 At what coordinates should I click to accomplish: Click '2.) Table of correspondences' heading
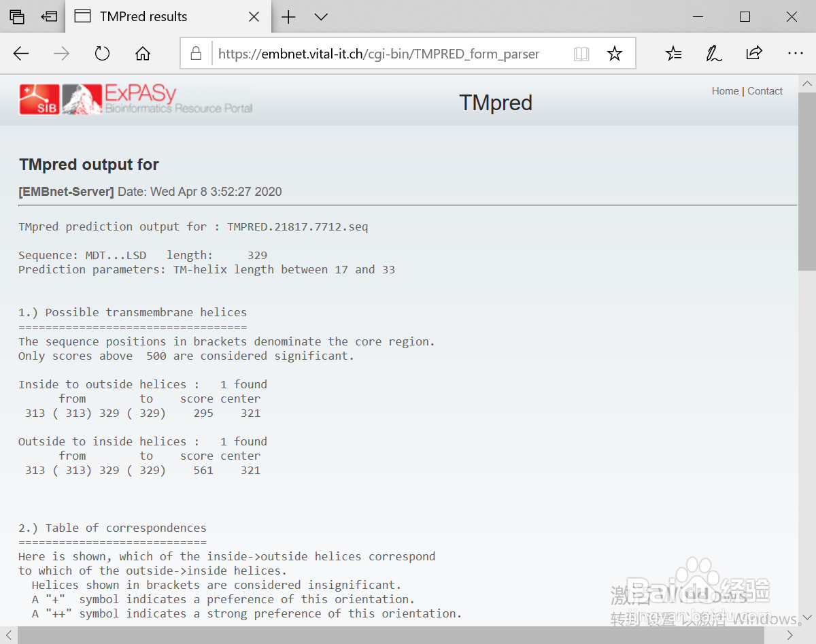coord(112,528)
